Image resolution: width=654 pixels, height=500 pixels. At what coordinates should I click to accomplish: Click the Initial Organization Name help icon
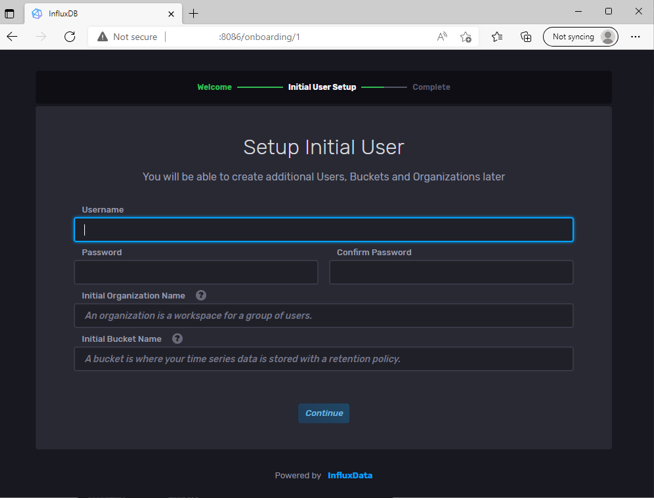pyautogui.click(x=201, y=296)
